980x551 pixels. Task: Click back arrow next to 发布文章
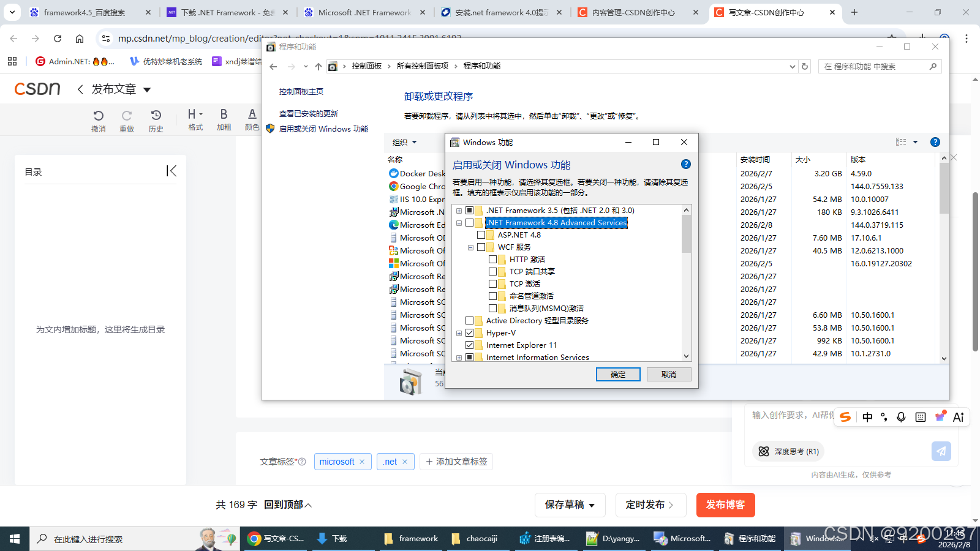[80, 89]
